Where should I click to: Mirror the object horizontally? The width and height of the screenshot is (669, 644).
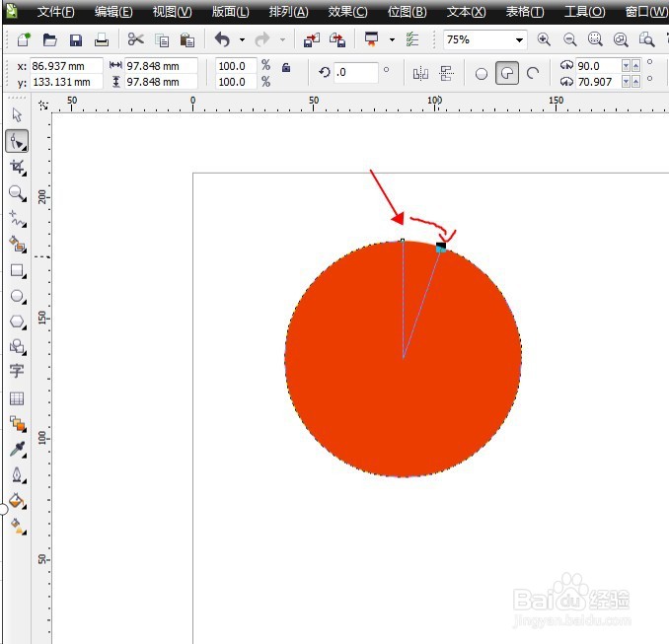420,74
